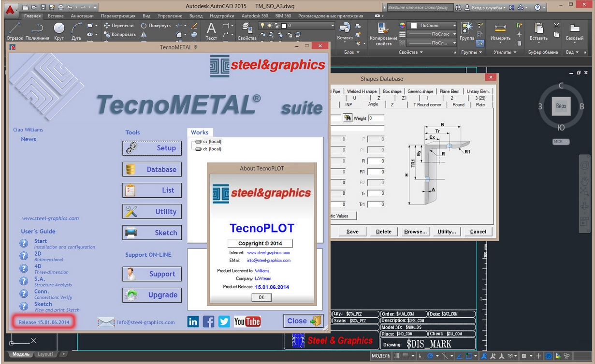Click the Utility button in TecnoMETAL Tools

tap(152, 211)
